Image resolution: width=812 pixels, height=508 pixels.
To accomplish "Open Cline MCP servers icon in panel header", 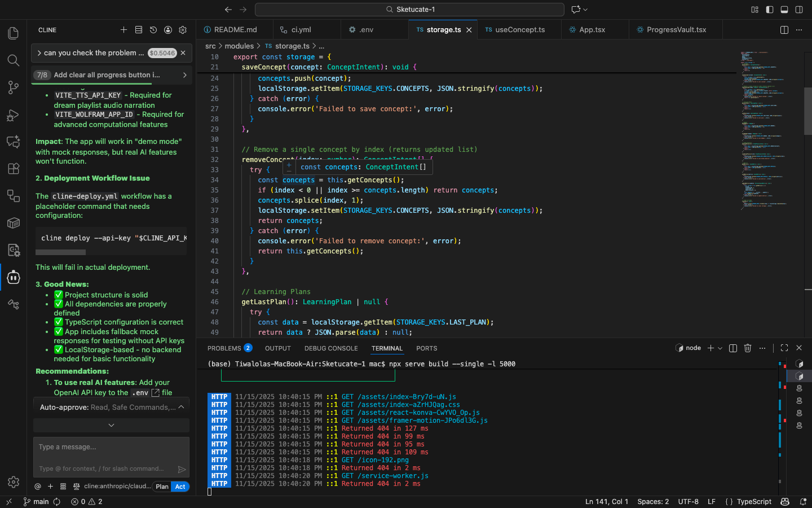I will (x=139, y=30).
